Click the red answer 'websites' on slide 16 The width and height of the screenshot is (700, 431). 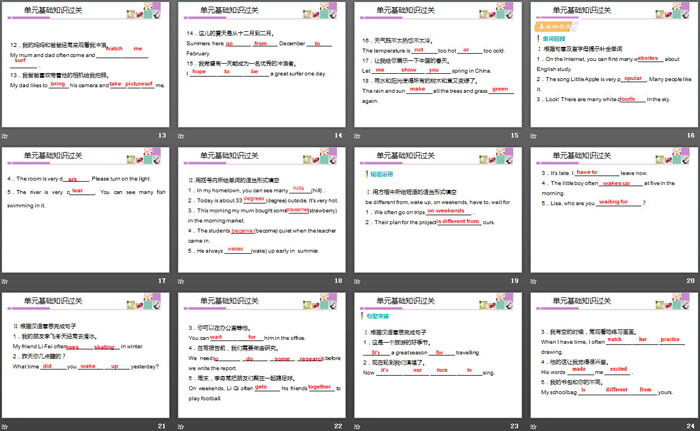click(x=637, y=59)
